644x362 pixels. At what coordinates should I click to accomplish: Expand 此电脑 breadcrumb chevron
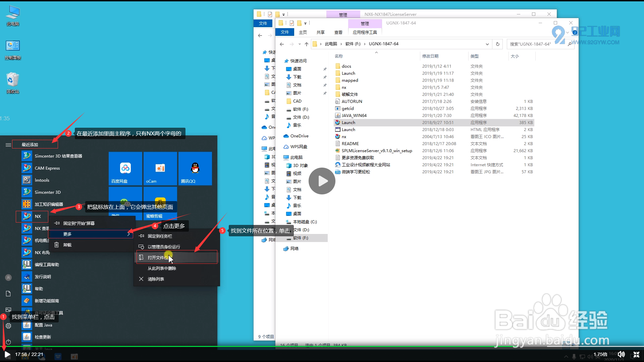tap(341, 44)
